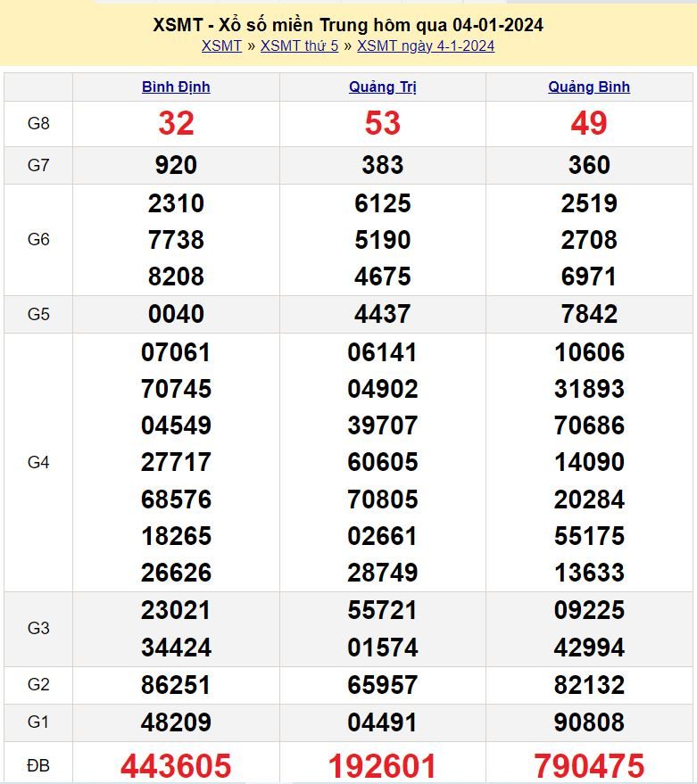Select the G8 row label
Screen dimensions: 697x784
tap(38, 123)
